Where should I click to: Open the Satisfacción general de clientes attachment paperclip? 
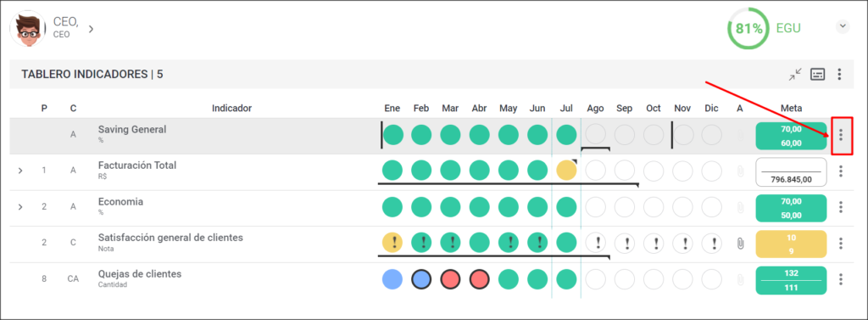click(740, 243)
